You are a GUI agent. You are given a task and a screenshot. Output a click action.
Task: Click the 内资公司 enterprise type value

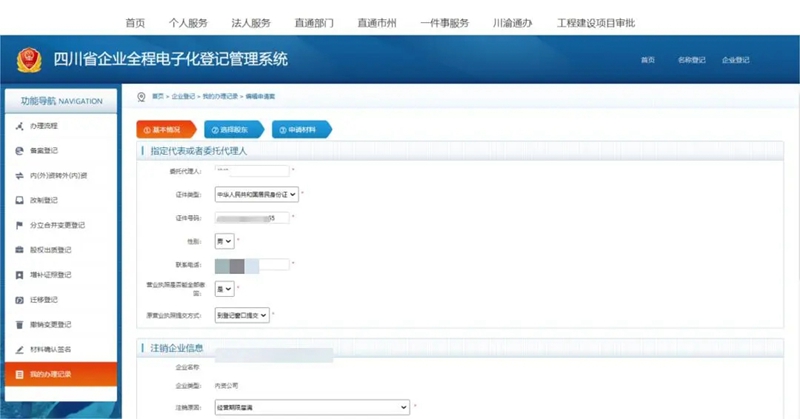[x=227, y=386]
